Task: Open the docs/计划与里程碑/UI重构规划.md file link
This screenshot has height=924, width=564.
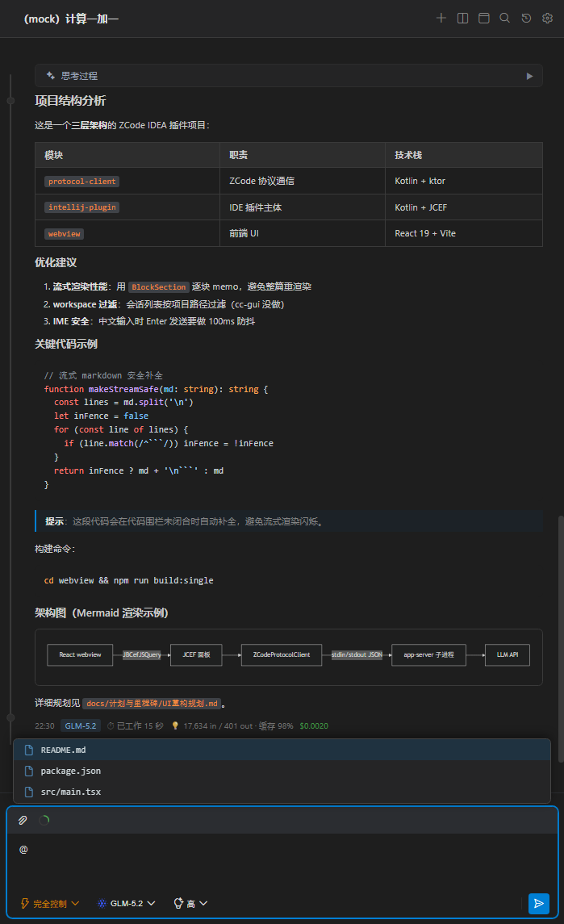Action: pyautogui.click(x=152, y=703)
